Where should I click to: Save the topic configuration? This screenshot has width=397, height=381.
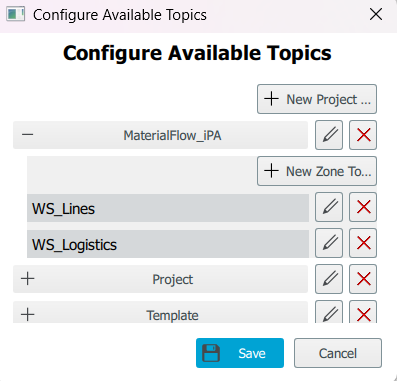pyautogui.click(x=240, y=353)
